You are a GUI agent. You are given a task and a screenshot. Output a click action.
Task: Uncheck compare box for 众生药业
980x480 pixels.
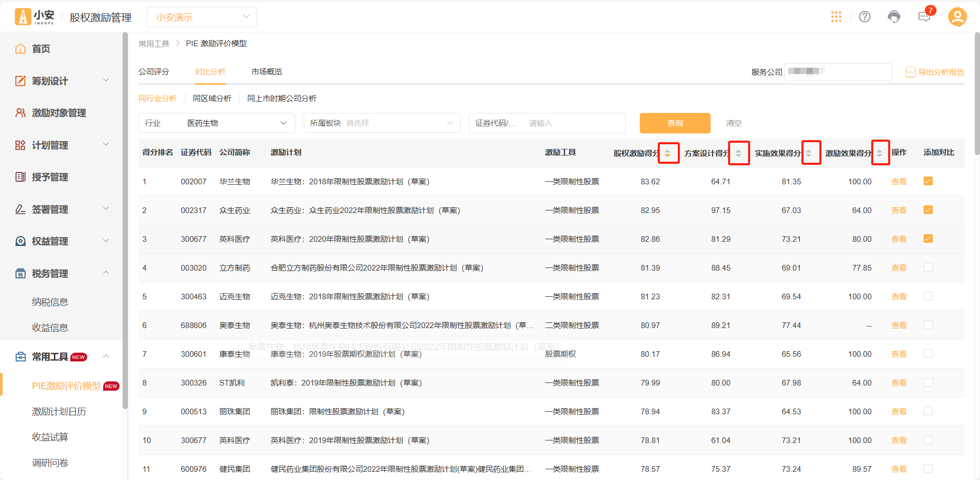pyautogui.click(x=928, y=210)
